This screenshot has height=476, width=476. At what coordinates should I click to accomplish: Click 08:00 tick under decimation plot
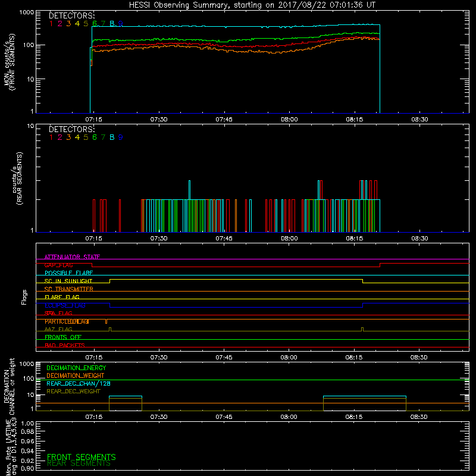point(289,417)
